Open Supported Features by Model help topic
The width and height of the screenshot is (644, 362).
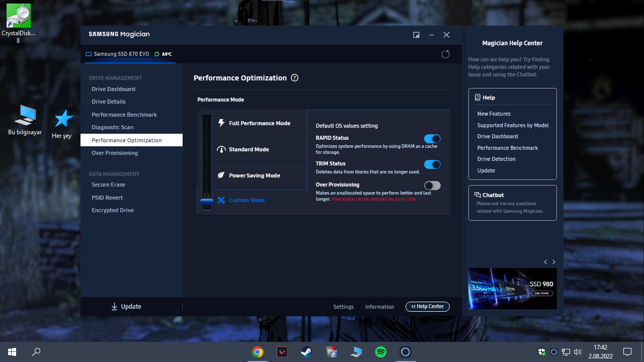(x=513, y=125)
